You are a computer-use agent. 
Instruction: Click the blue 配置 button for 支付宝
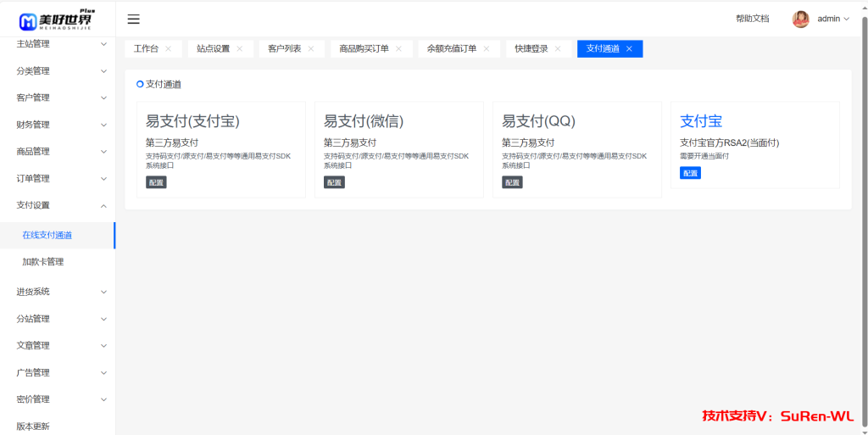pyautogui.click(x=690, y=173)
